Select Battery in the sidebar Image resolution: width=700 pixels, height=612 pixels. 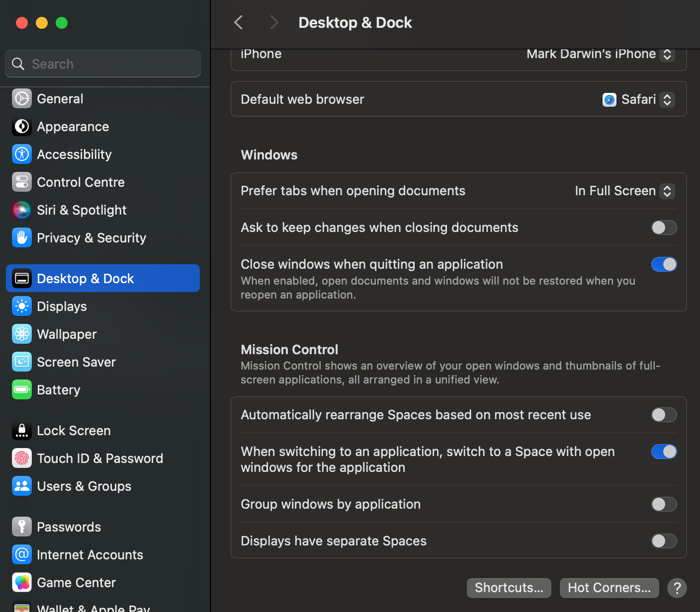click(103, 390)
